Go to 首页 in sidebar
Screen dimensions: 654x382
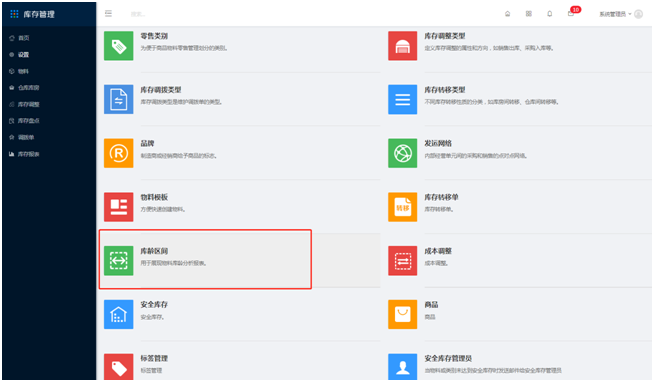24,38
